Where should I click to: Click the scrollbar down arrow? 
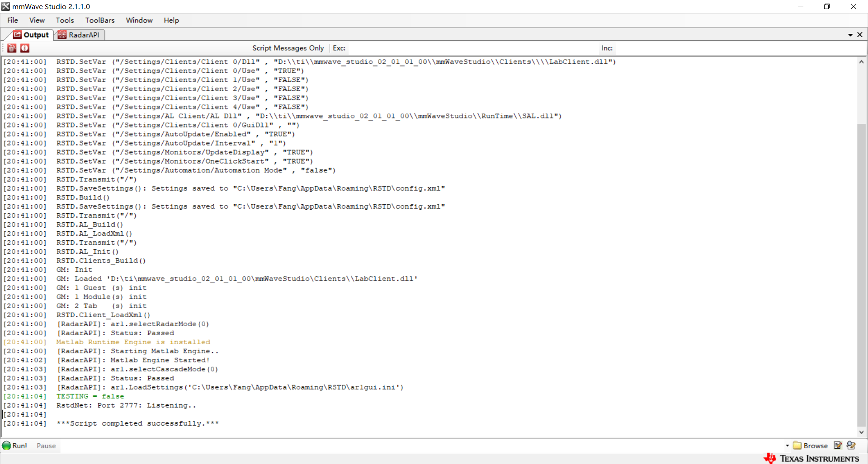[x=861, y=432]
